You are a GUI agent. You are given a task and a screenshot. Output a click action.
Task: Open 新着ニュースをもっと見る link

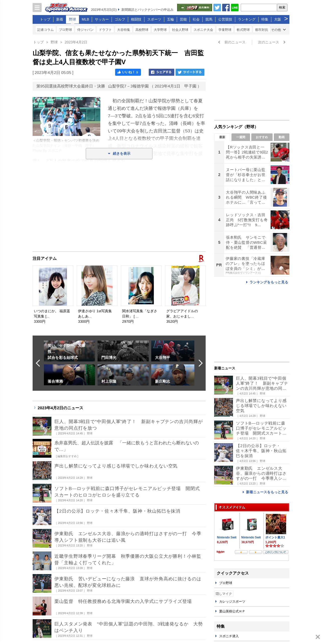tap(265, 492)
